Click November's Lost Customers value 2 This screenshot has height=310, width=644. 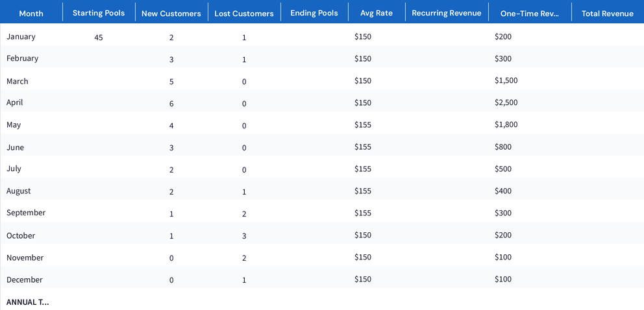click(x=244, y=258)
